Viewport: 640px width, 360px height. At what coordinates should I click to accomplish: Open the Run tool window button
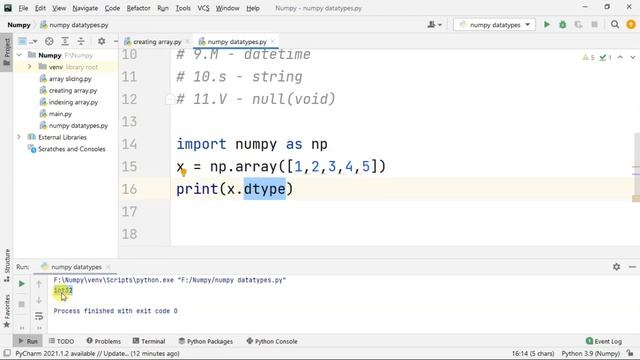[x=28, y=341]
